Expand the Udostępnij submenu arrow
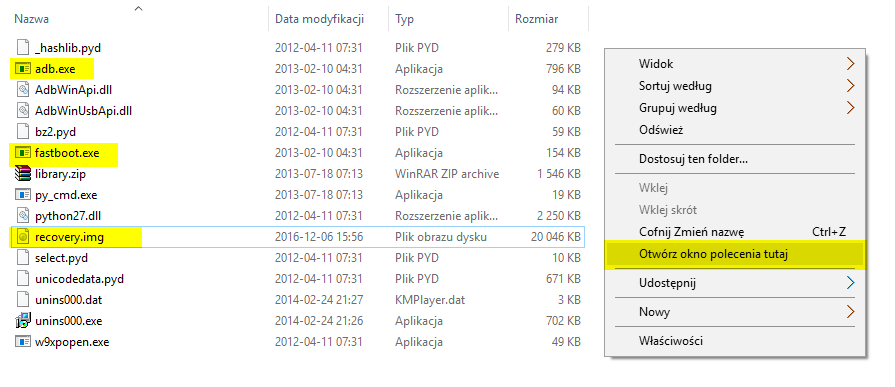Viewport: 895px width, 387px height. point(850,283)
